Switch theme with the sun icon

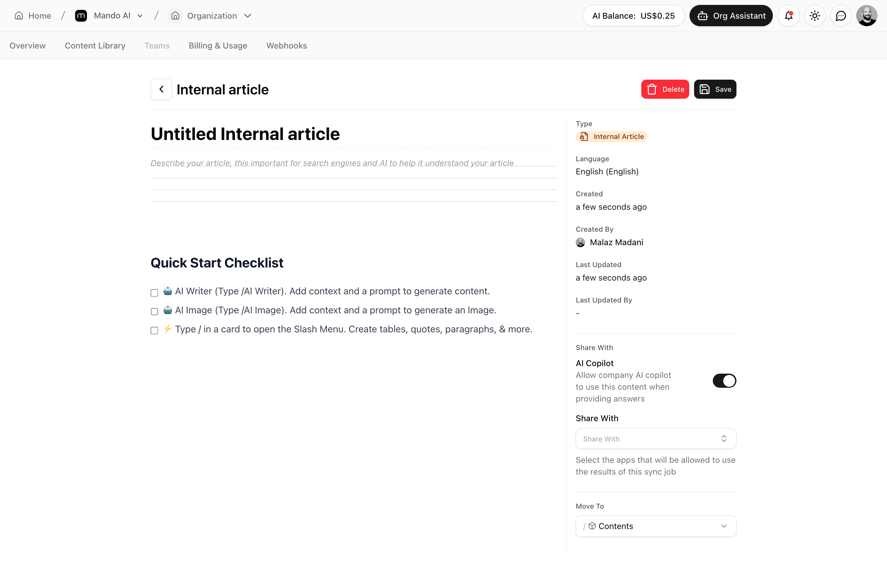click(x=815, y=16)
